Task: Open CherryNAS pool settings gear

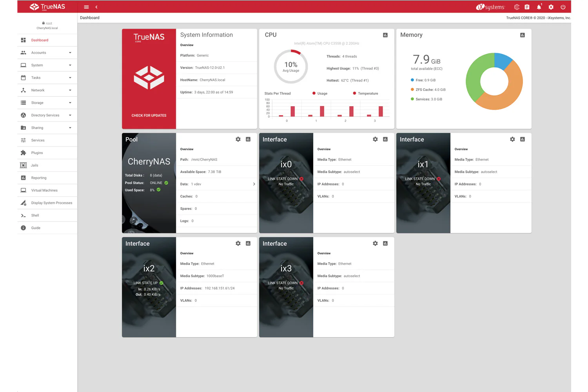Action: 238,139
